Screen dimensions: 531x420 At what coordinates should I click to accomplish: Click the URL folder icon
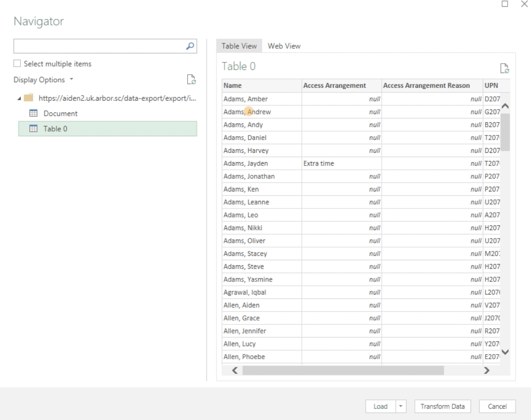click(28, 98)
